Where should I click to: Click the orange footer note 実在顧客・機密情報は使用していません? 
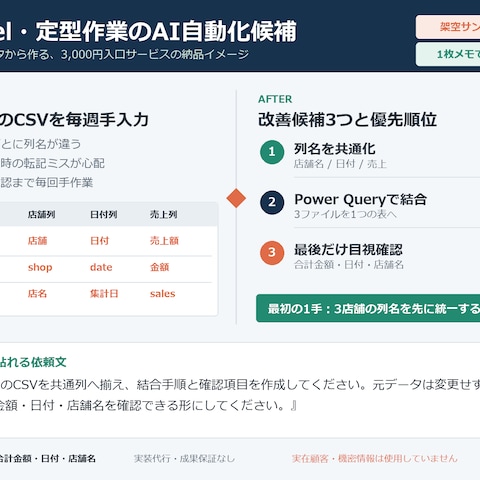pos(375,459)
